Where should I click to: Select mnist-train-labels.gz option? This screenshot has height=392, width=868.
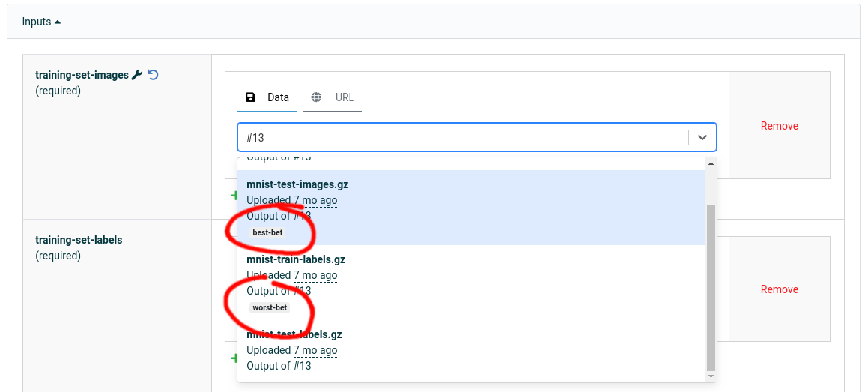(x=472, y=283)
